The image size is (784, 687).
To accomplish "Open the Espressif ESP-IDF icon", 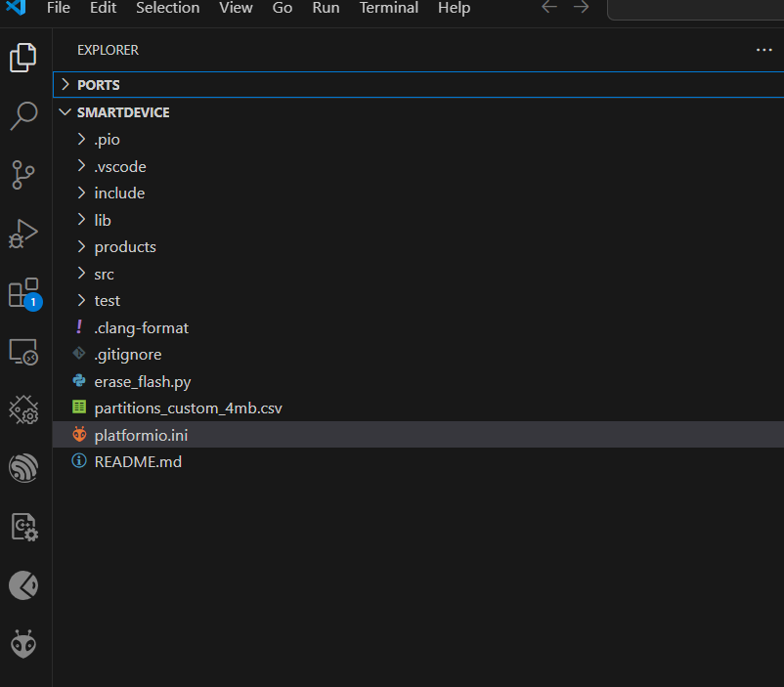I will click(23, 468).
